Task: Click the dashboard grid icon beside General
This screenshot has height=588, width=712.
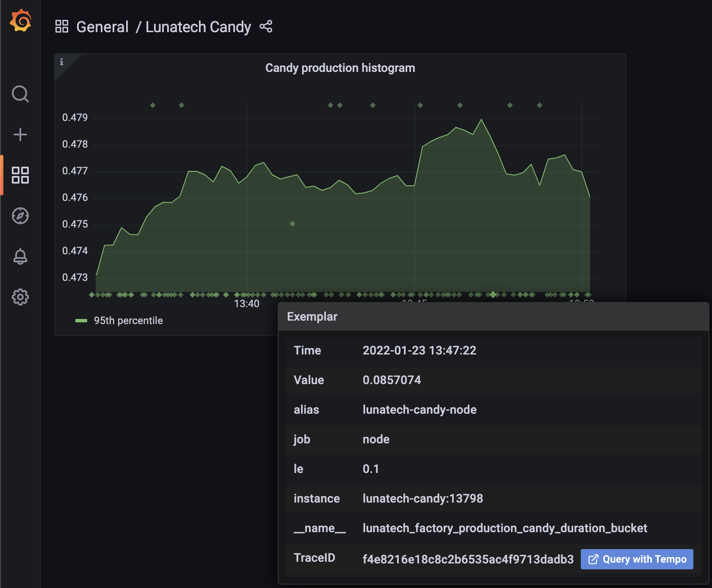Action: [x=62, y=26]
